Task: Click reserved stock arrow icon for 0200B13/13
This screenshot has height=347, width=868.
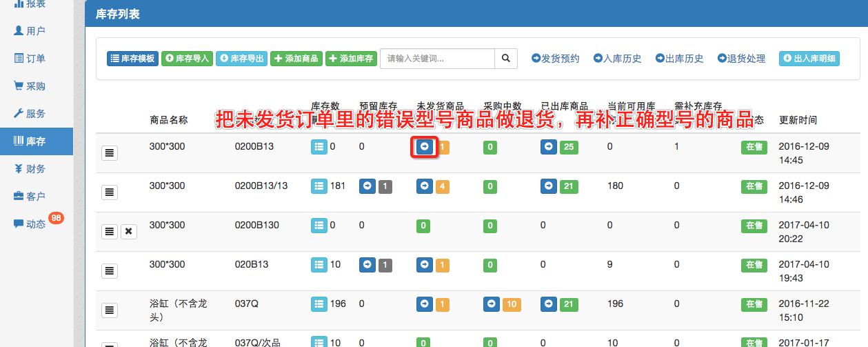Action: 367,186
